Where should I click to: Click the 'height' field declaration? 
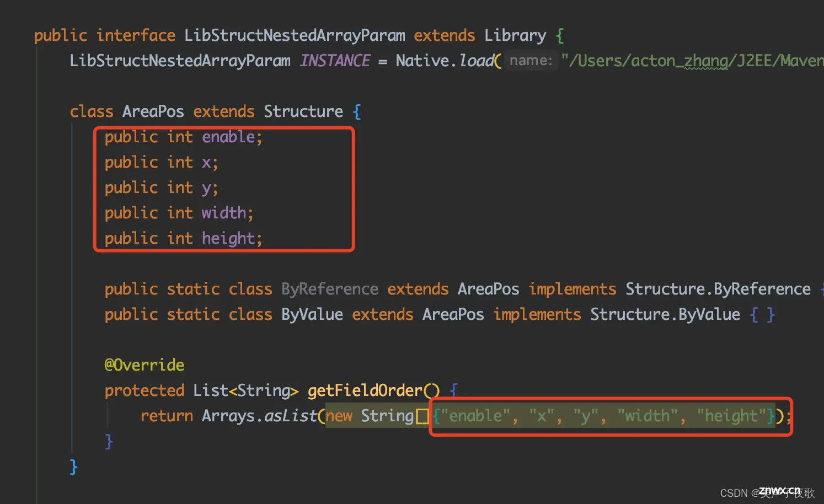point(184,238)
